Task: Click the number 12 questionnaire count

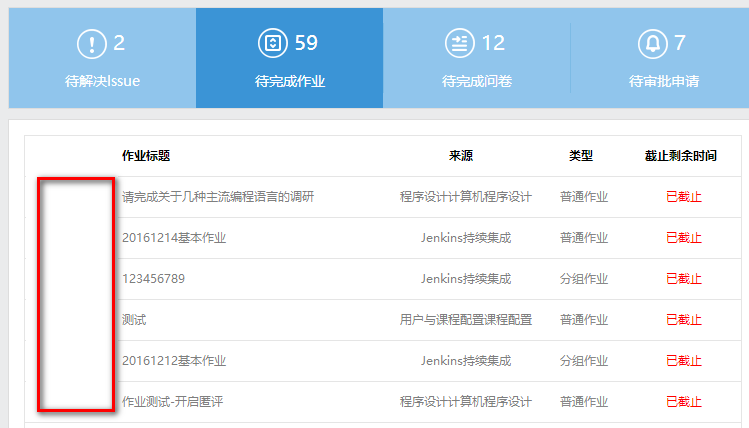Action: (493, 43)
